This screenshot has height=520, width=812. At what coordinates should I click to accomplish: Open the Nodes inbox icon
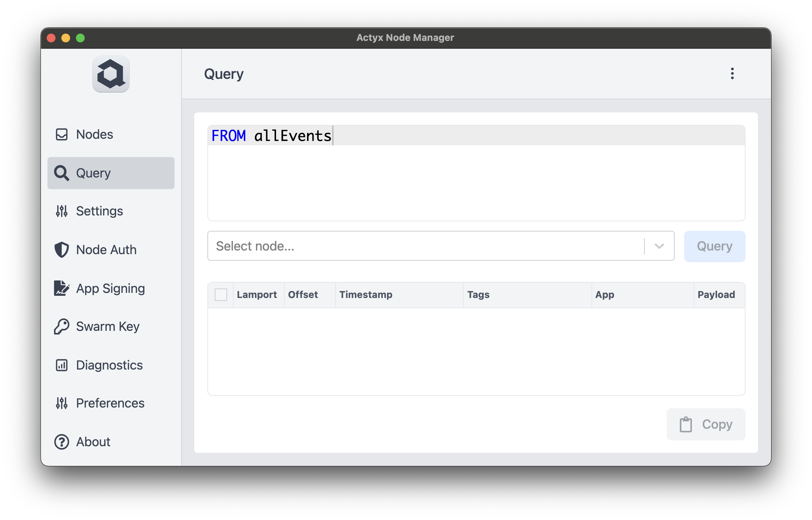coord(61,134)
